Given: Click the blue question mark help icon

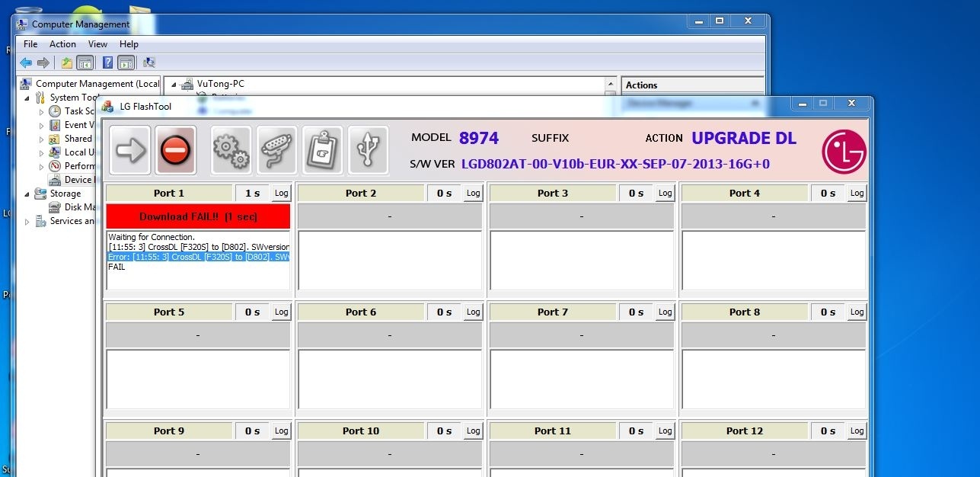Looking at the screenshot, I should point(108,63).
